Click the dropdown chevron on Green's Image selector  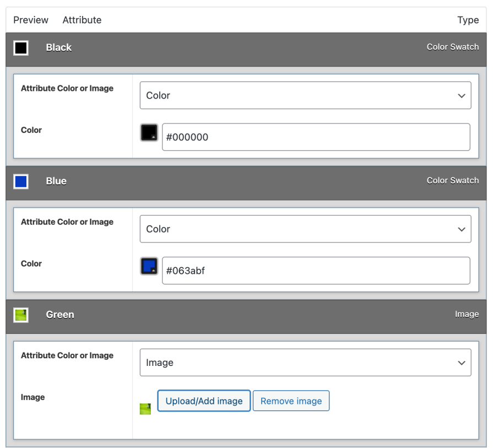(x=463, y=363)
